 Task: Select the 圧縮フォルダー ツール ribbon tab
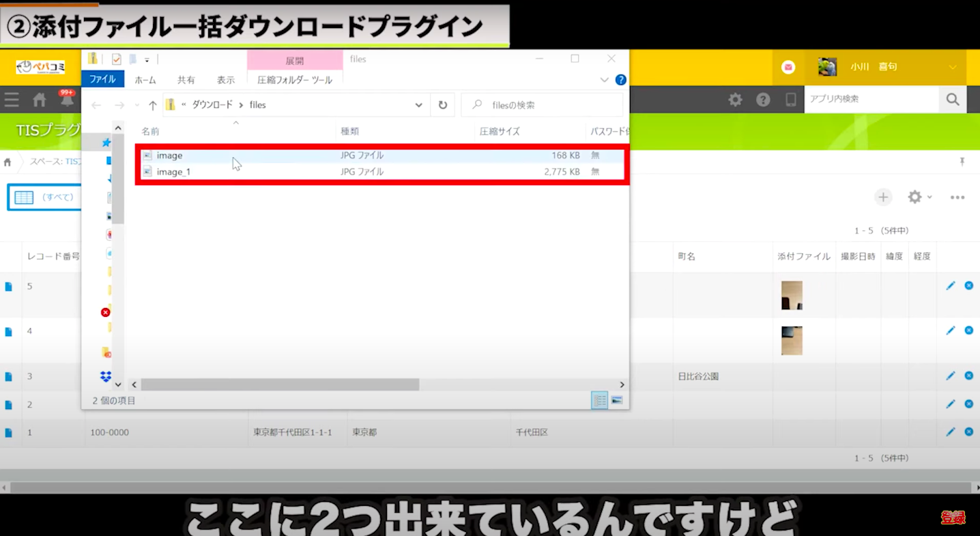(x=295, y=80)
